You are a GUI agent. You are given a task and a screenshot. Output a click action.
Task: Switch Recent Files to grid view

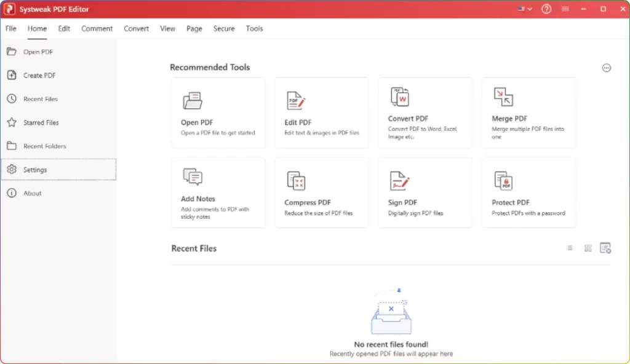point(588,248)
